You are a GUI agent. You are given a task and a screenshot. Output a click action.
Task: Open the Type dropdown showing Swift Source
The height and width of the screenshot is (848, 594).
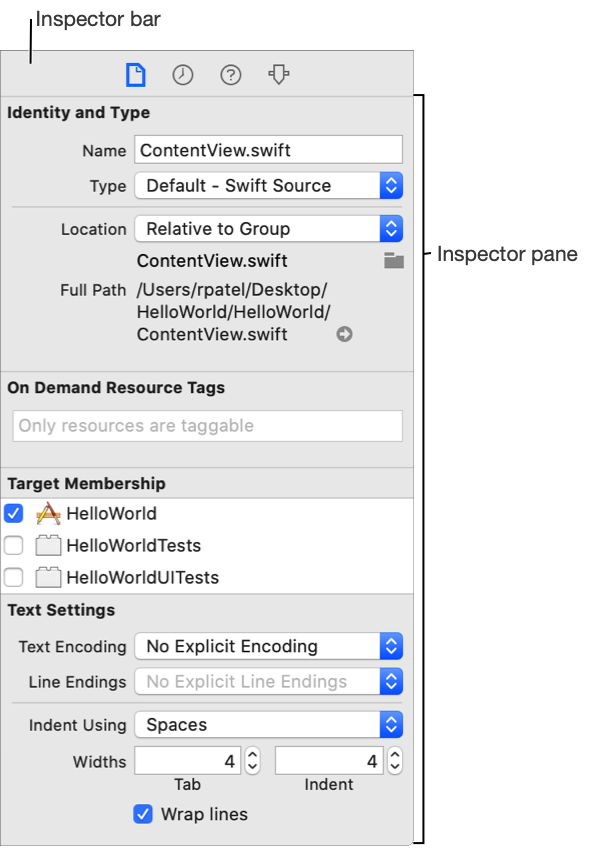268,186
